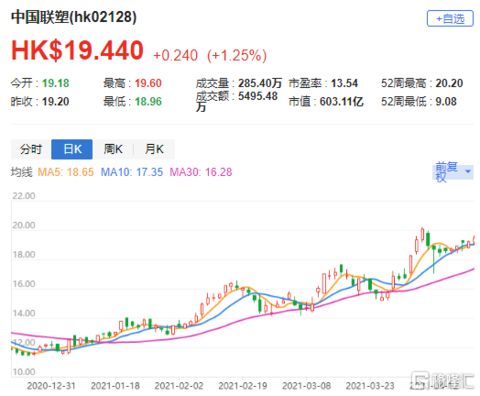Image resolution: width=480 pixels, height=396 pixels.
Task: Click the MA30: 16.28 indicator label
Action: (201, 172)
